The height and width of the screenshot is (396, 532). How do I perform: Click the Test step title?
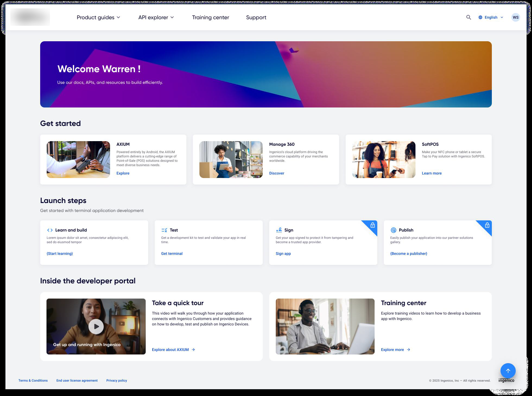pos(174,230)
